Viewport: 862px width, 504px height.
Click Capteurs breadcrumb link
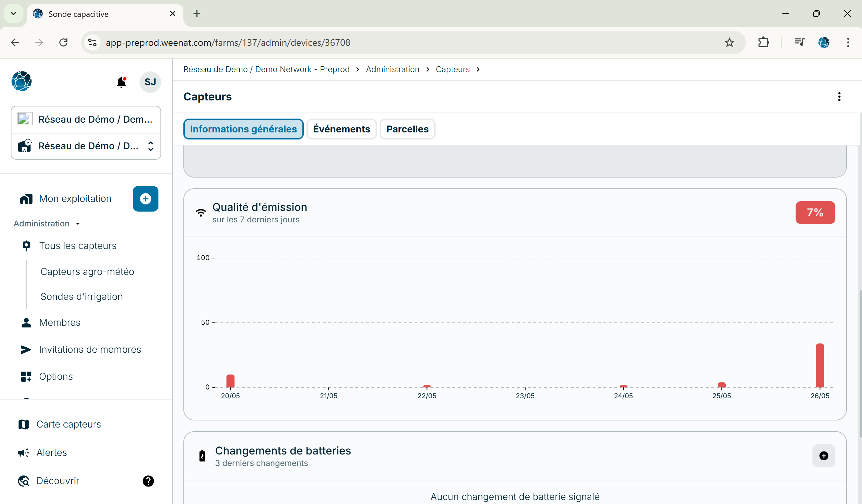[x=452, y=69]
